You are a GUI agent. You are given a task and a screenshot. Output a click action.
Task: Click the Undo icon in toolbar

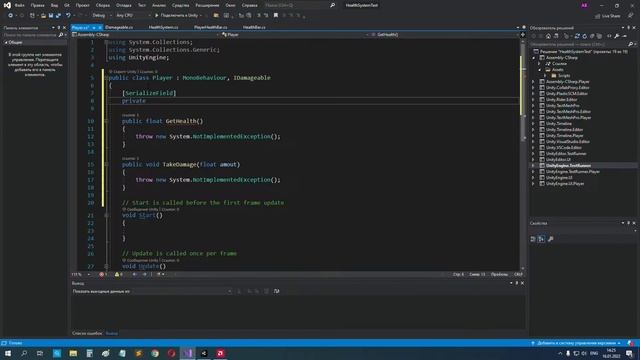pyautogui.click(x=68, y=16)
